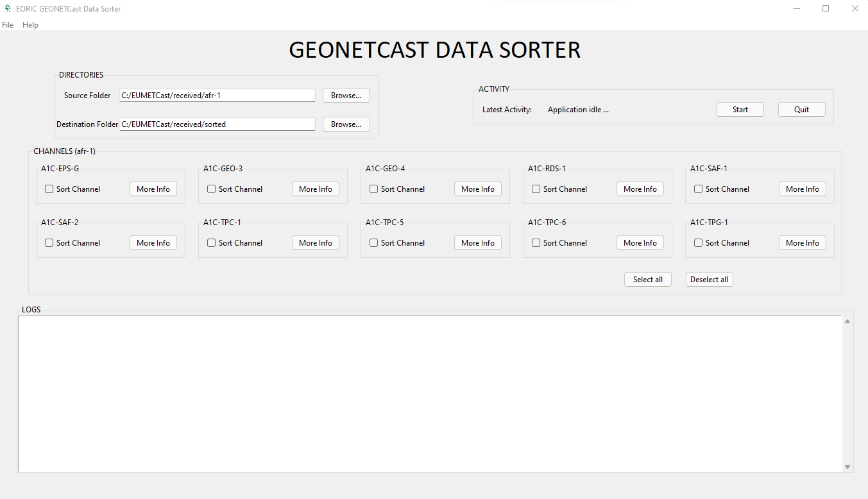Click the Destination Folder path field
The height and width of the screenshot is (499, 868).
[x=217, y=124]
